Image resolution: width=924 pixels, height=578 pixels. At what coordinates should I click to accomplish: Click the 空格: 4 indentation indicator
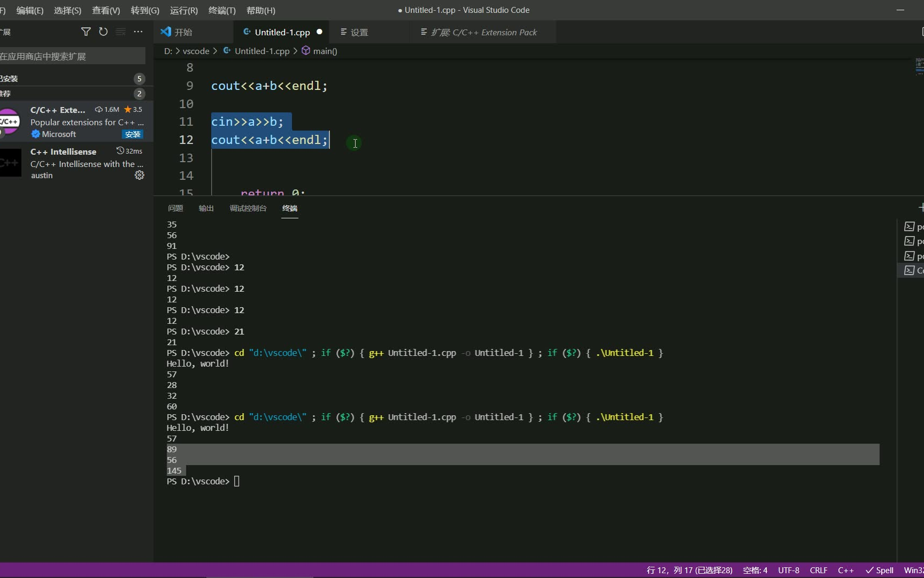754,570
